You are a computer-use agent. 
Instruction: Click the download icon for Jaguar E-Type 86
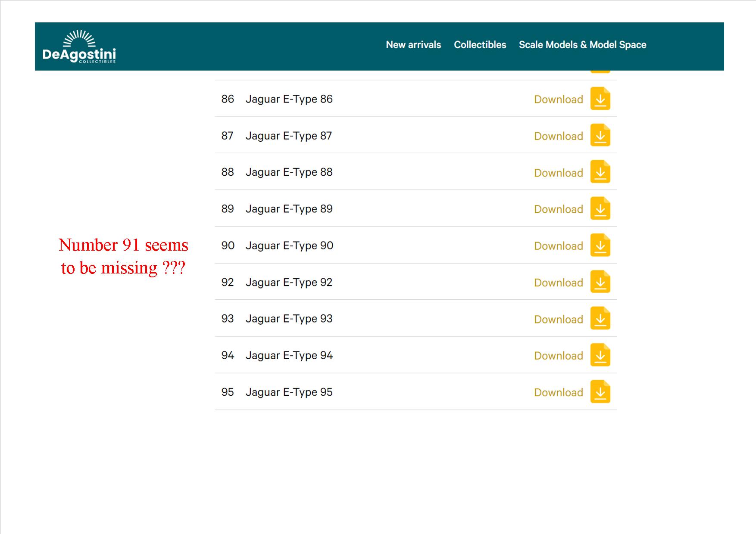tap(600, 99)
